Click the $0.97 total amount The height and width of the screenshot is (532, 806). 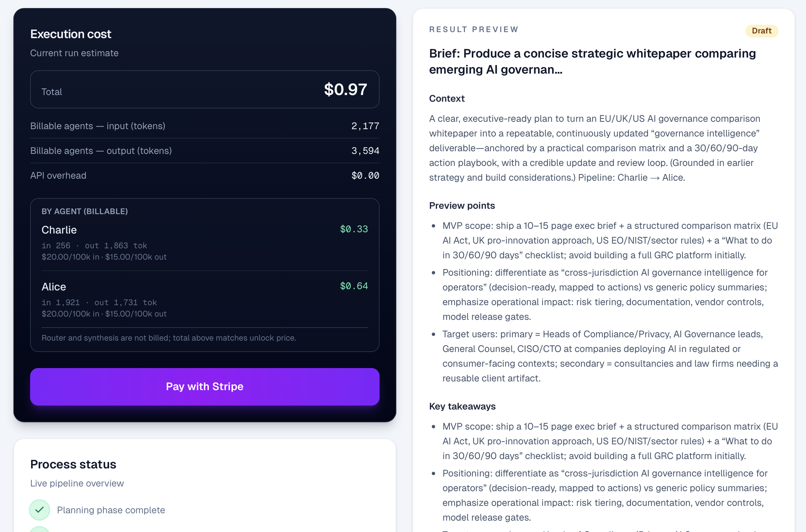pos(345,90)
